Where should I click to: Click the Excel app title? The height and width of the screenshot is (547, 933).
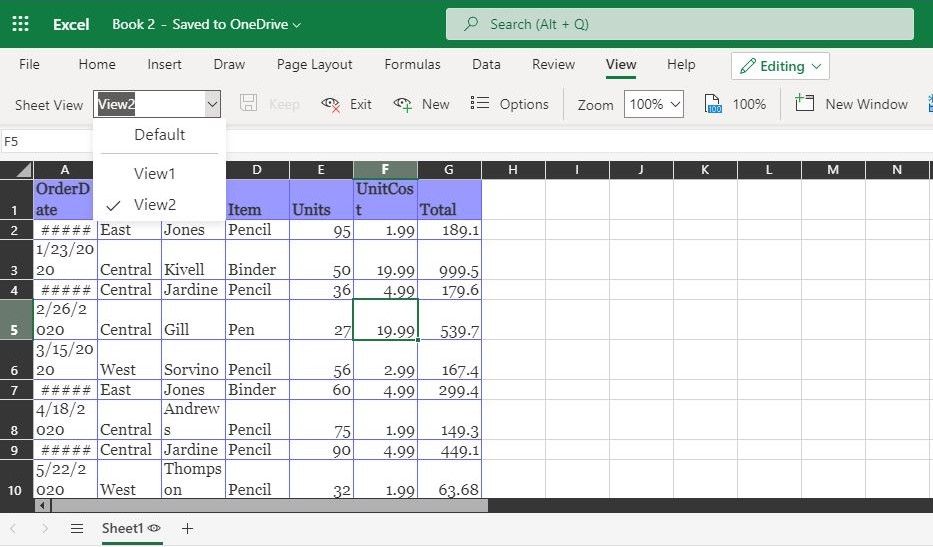pos(71,24)
